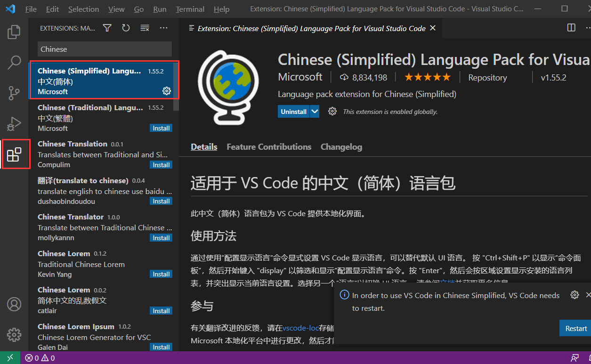
Task: Install the Chinese Translator extension
Action: point(161,238)
